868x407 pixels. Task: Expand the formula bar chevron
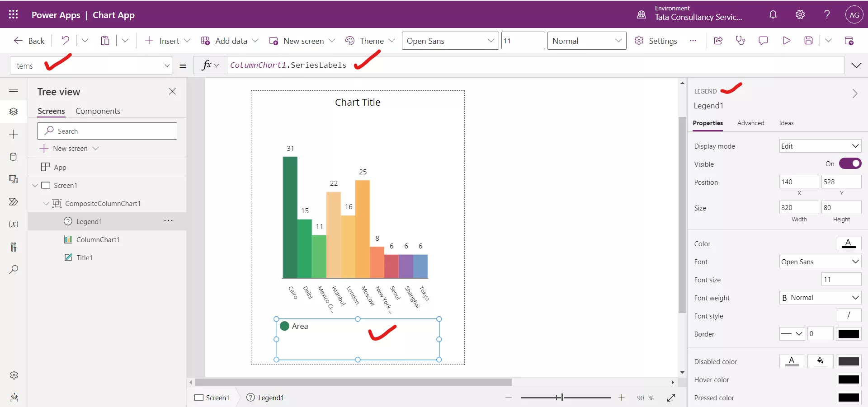857,65
